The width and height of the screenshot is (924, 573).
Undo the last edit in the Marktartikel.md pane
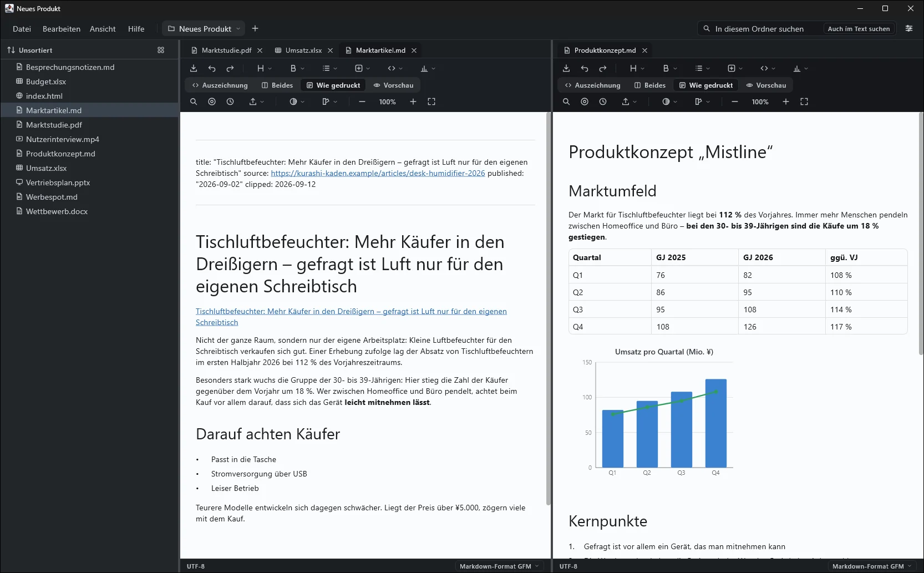point(212,68)
